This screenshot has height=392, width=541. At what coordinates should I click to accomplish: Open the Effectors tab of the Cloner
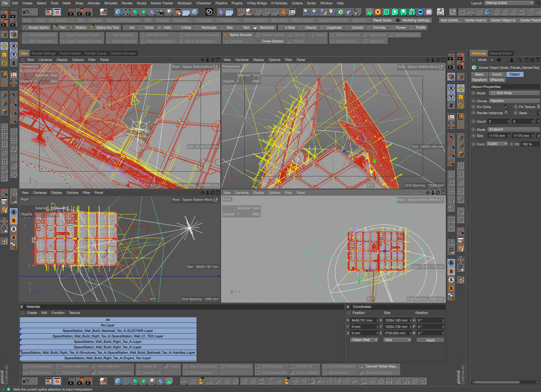(x=497, y=80)
